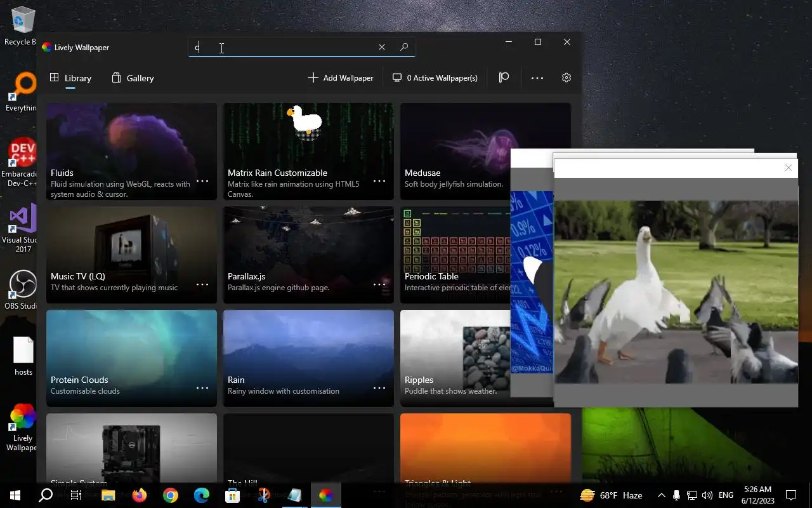The width and height of the screenshot is (812, 508).
Task: Select the Fluids wallpaper thumbnail
Action: [x=131, y=151]
